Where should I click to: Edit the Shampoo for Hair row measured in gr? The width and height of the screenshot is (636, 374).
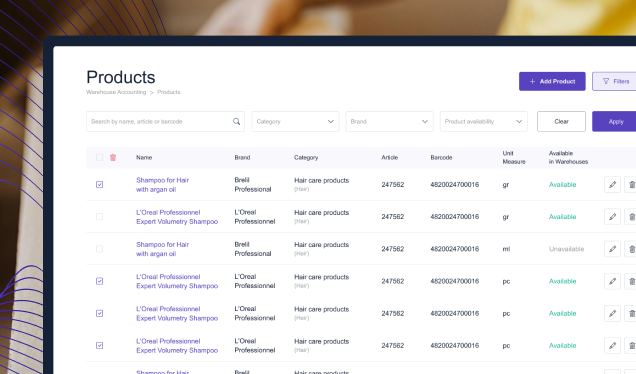click(x=612, y=185)
